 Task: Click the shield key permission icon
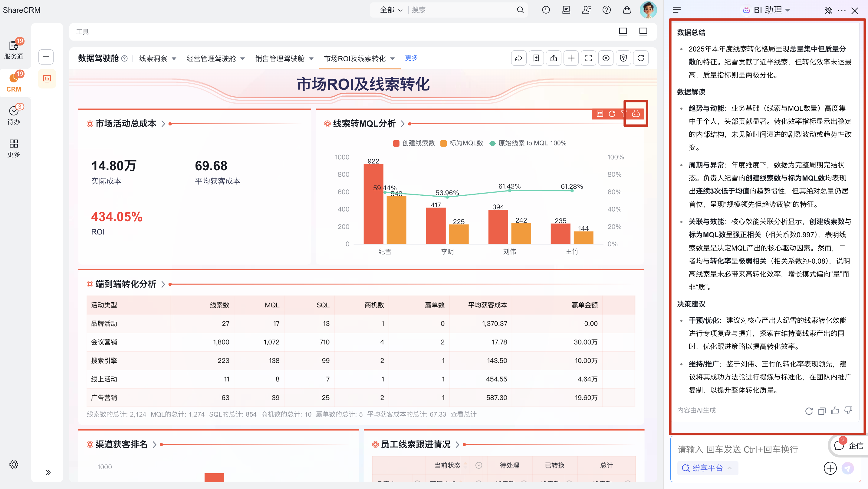pos(623,58)
